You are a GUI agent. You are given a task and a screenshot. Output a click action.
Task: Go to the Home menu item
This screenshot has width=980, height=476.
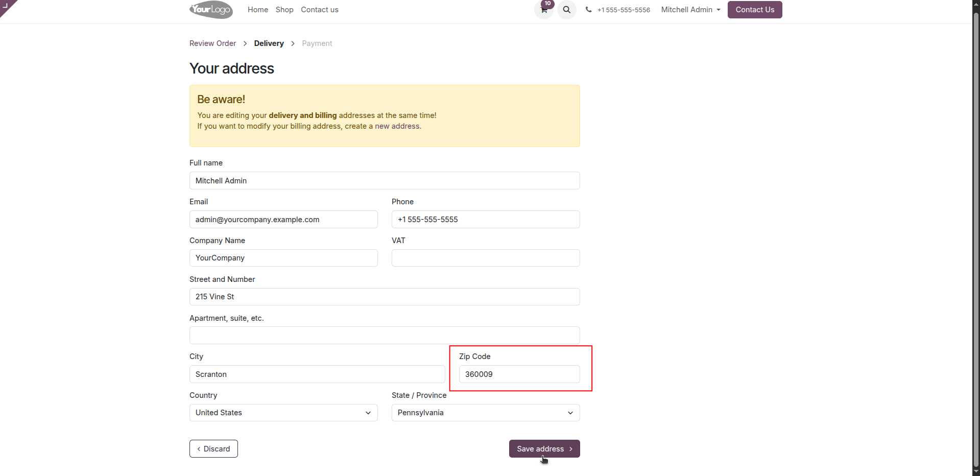(258, 10)
